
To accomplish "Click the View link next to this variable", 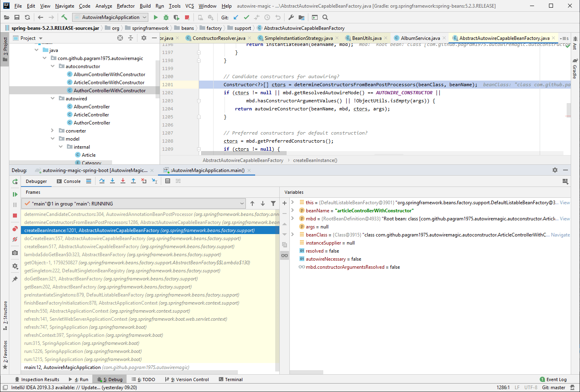I will pyautogui.click(x=564, y=202).
